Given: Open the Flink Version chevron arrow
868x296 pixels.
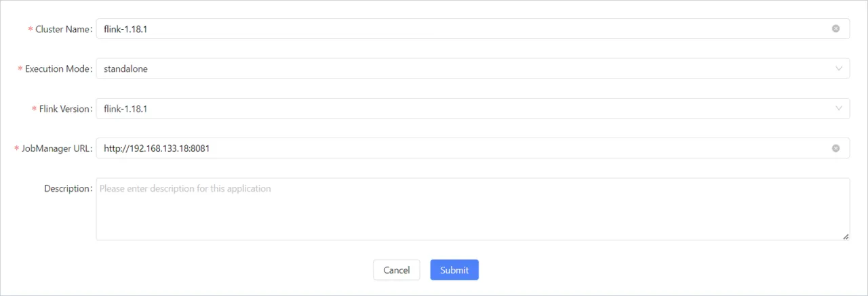Looking at the screenshot, I should coord(839,108).
